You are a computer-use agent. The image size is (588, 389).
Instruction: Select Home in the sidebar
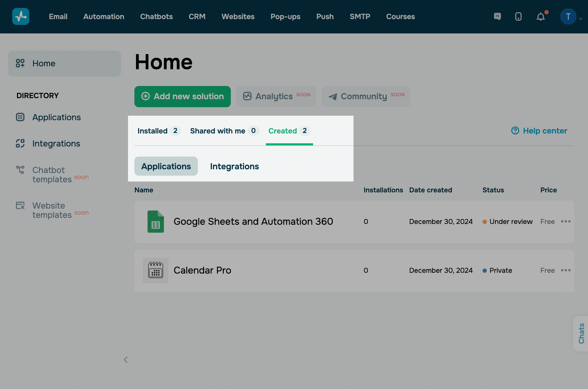point(65,63)
